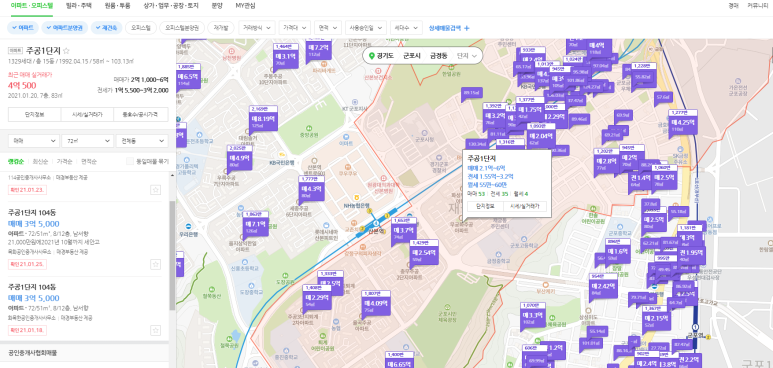Click 시세/실거래가 in the map popup
The height and width of the screenshot is (368, 773).
[525, 206]
